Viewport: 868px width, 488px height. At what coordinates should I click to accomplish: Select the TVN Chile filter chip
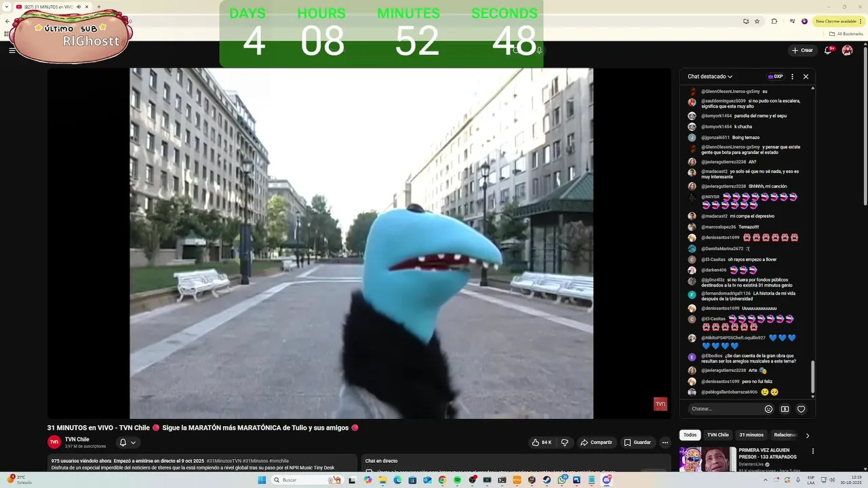pos(718,435)
